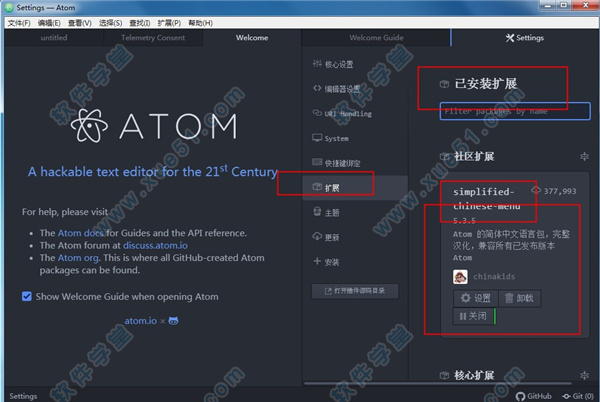This screenshot has width=600, height=402.
Task: Open the 安装 install section
Action: pos(326,262)
